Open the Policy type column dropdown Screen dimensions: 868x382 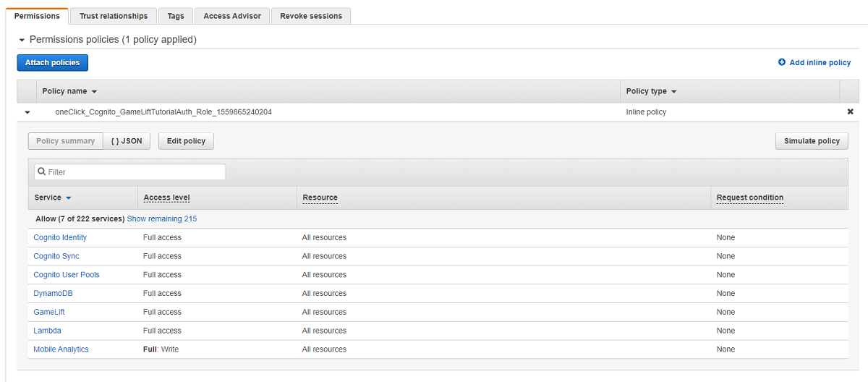(x=674, y=92)
